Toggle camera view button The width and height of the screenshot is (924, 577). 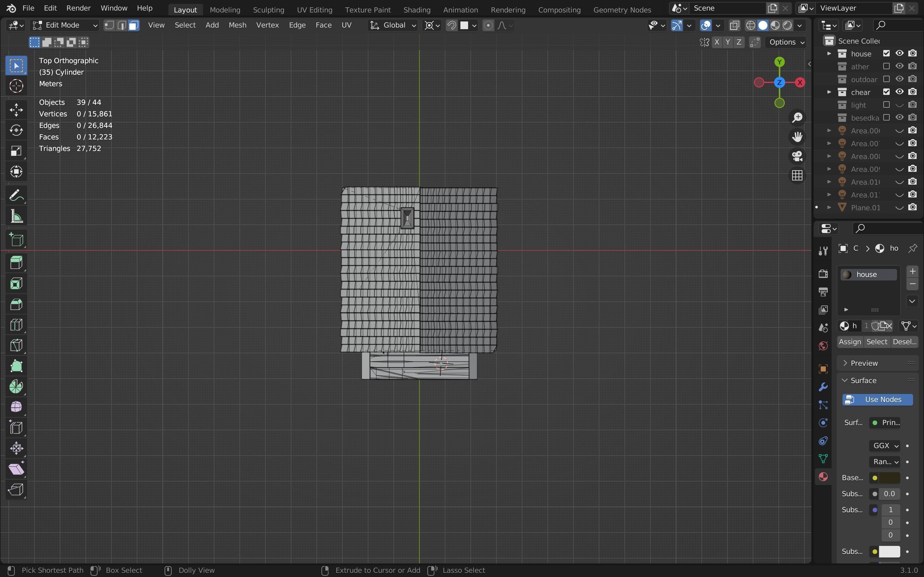click(x=797, y=156)
